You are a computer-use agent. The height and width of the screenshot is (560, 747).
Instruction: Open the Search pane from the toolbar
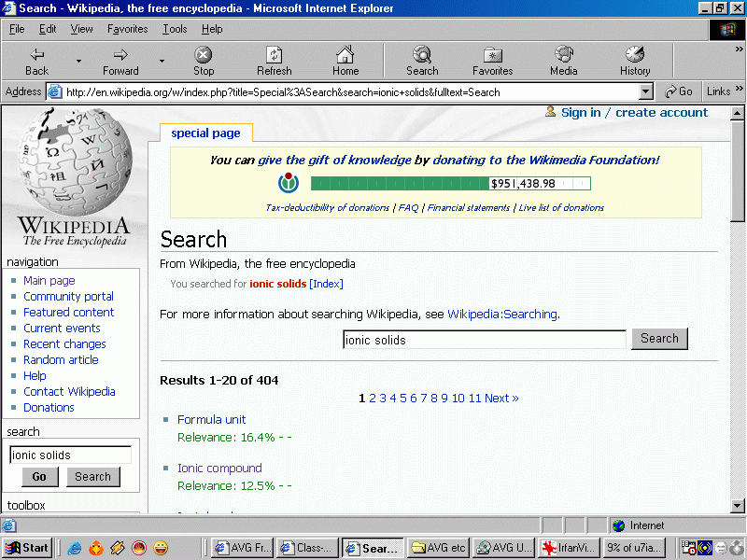[422, 62]
